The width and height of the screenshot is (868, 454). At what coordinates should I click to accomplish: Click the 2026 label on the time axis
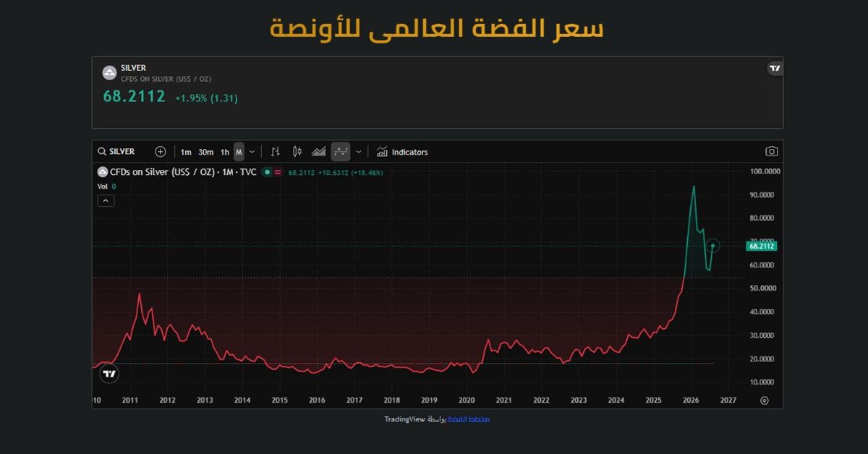point(691,400)
